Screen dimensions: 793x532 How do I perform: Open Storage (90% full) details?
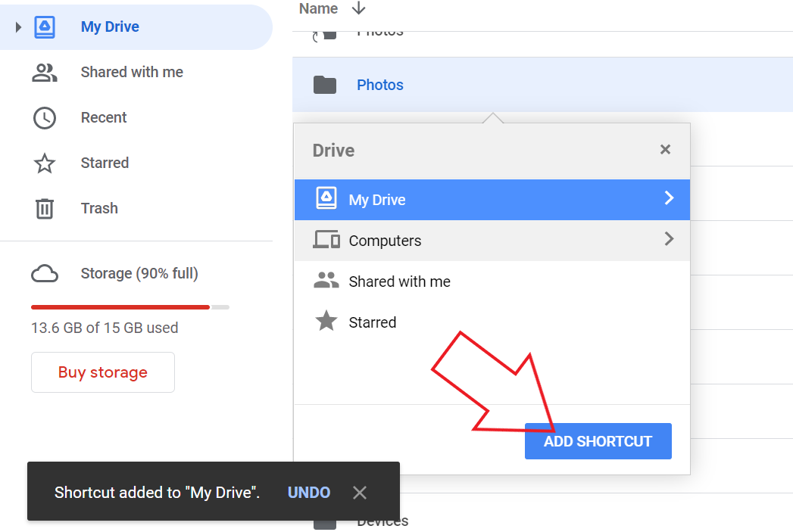pyautogui.click(x=139, y=273)
